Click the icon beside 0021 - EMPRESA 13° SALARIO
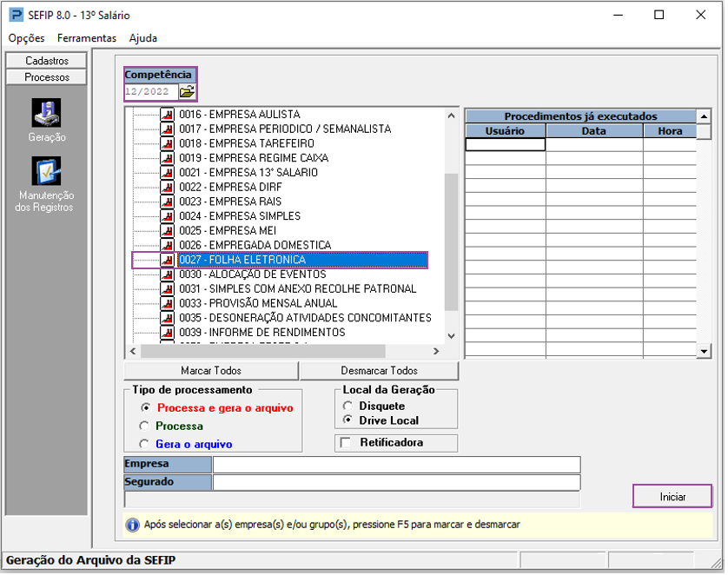This screenshot has height=575, width=728. click(168, 173)
